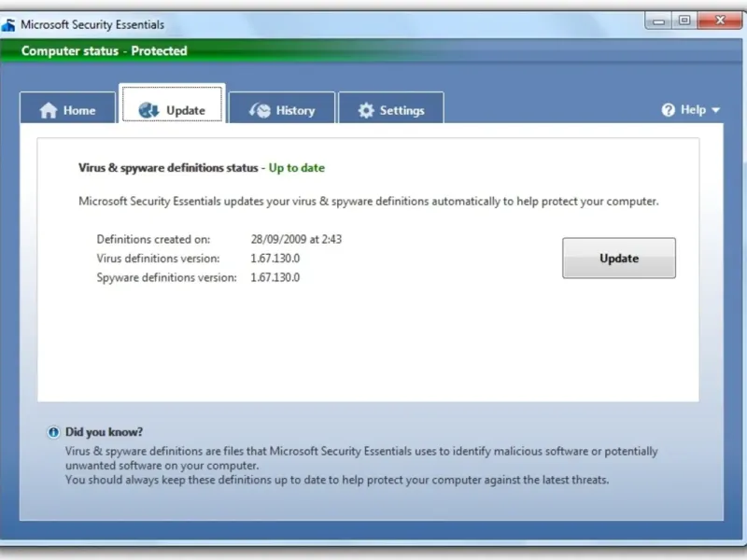Viewport: 747px width, 560px height.
Task: Click the globe download icon on Update tab
Action: pos(148,110)
